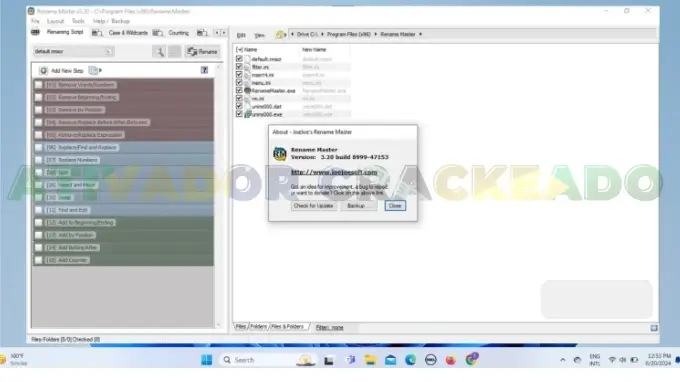Enable the Add Counter step checkbox
This screenshot has height=382, width=680.
(39, 260)
